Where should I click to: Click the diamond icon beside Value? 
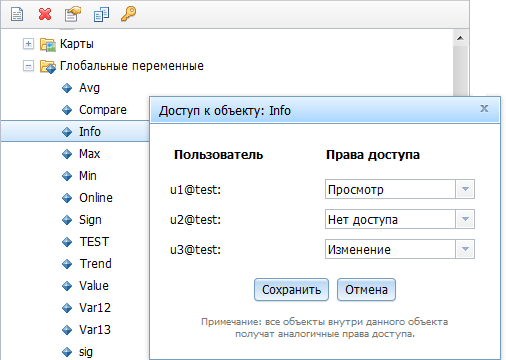67,286
